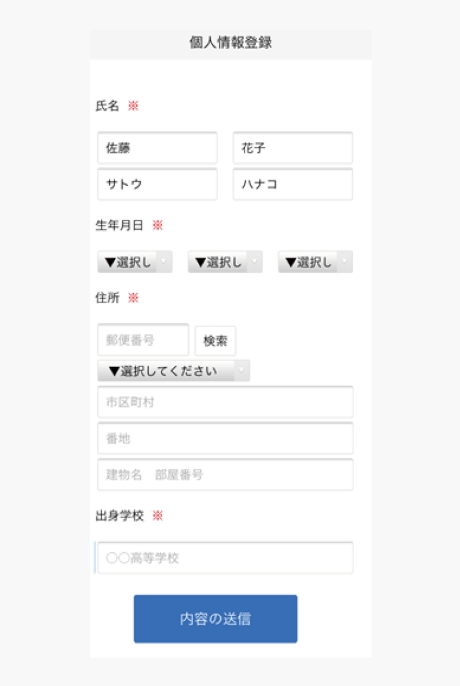The height and width of the screenshot is (686, 460).
Task: Expand the prefecture 選択してください dropdown
Action: coord(174,371)
